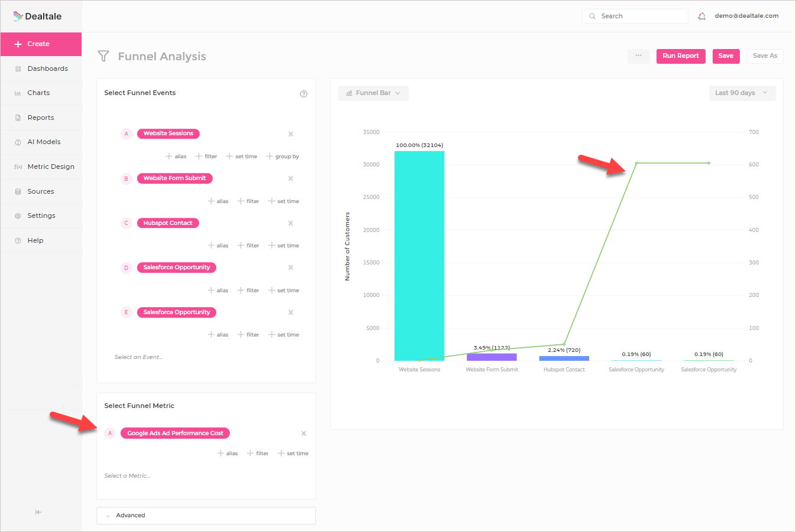Select the metric A badge
Image resolution: width=796 pixels, height=532 pixels.
click(110, 433)
